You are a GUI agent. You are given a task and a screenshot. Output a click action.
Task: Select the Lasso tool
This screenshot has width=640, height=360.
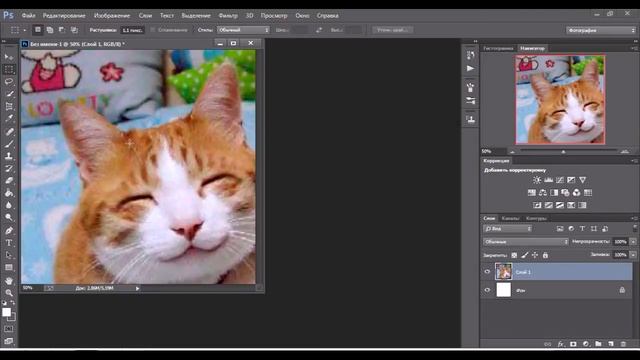click(9, 81)
